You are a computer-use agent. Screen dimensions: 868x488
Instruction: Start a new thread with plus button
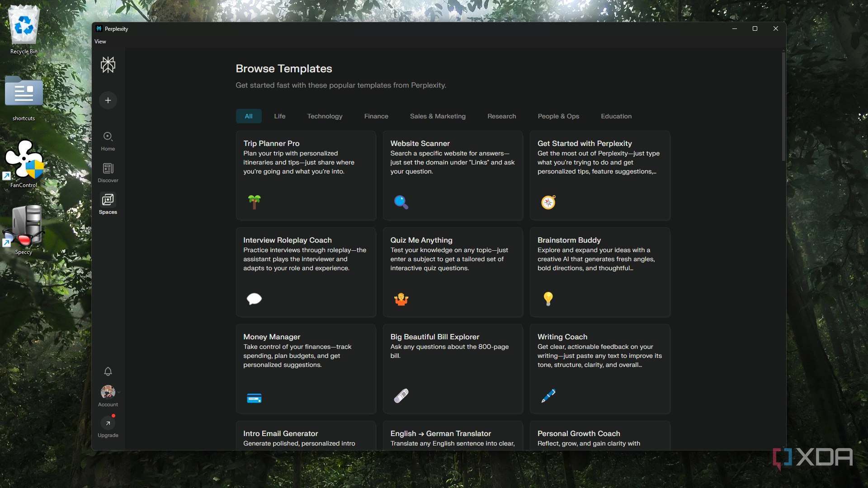click(x=108, y=100)
